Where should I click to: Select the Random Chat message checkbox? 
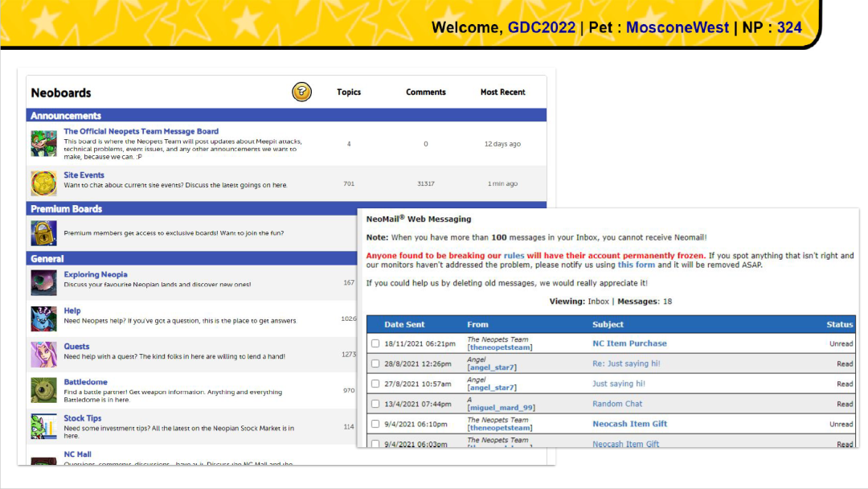[x=375, y=404]
